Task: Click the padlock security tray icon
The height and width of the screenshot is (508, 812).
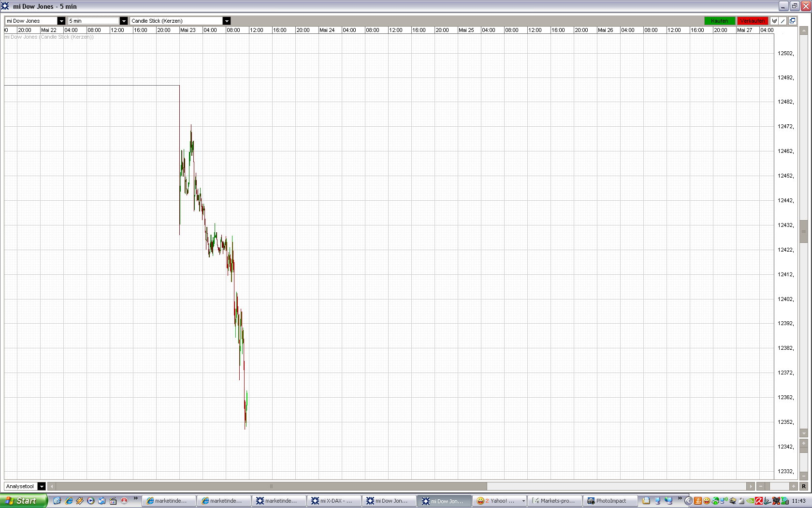Action: [x=741, y=501]
